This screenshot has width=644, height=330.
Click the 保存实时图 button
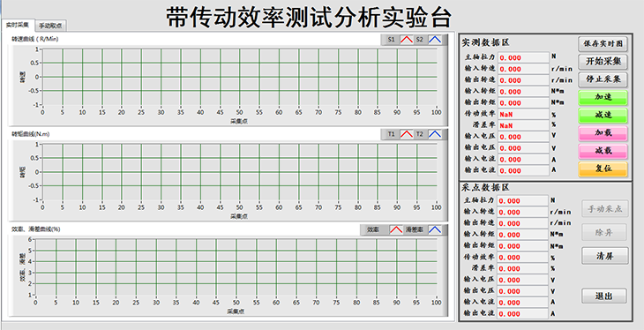pyautogui.click(x=603, y=43)
